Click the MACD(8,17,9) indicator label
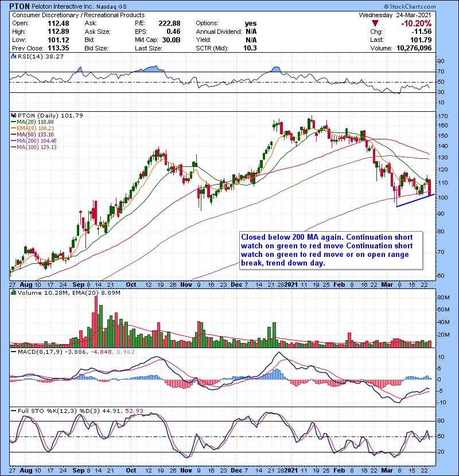This screenshot has height=476, width=459. (40, 352)
